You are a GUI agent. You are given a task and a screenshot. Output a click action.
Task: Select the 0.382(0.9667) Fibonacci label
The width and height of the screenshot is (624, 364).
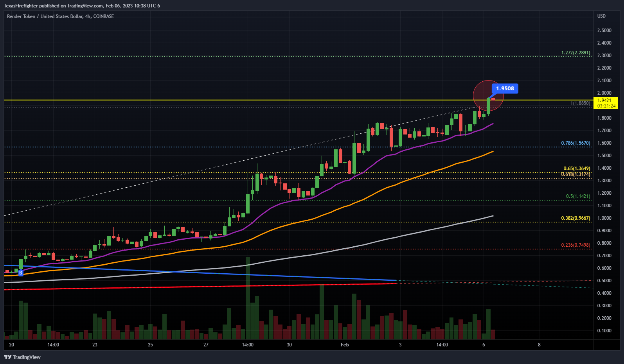[x=575, y=218]
